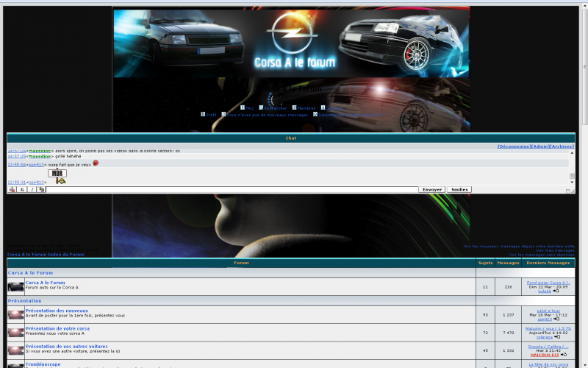Open the 'salut a tous' last post link
Viewport: 588px width, 368px height.
point(548,311)
